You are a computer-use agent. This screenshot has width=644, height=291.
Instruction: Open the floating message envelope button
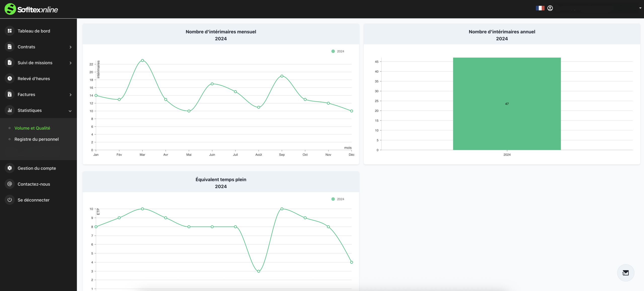[x=625, y=273]
